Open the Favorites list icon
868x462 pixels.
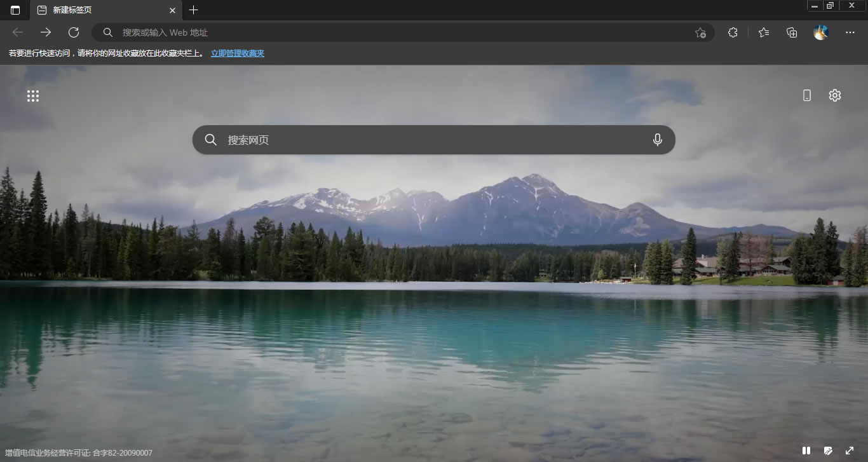(764, 32)
